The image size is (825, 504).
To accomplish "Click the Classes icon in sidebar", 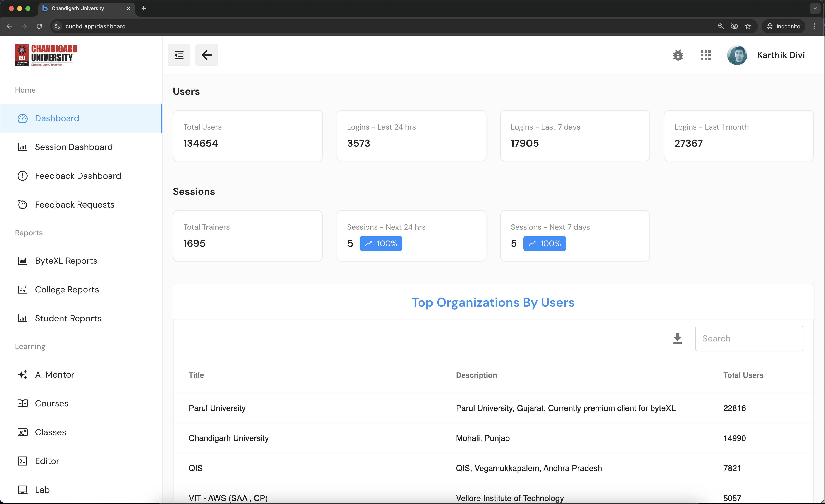I will pos(22,432).
